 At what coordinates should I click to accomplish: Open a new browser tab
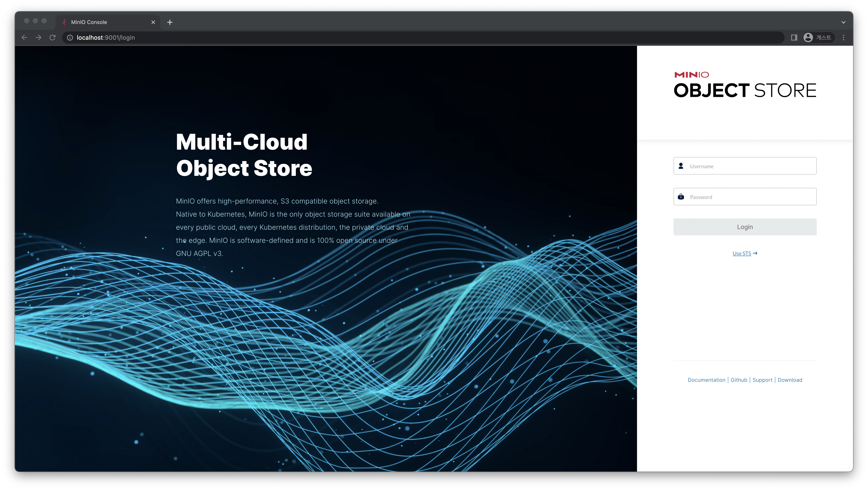pyautogui.click(x=170, y=22)
